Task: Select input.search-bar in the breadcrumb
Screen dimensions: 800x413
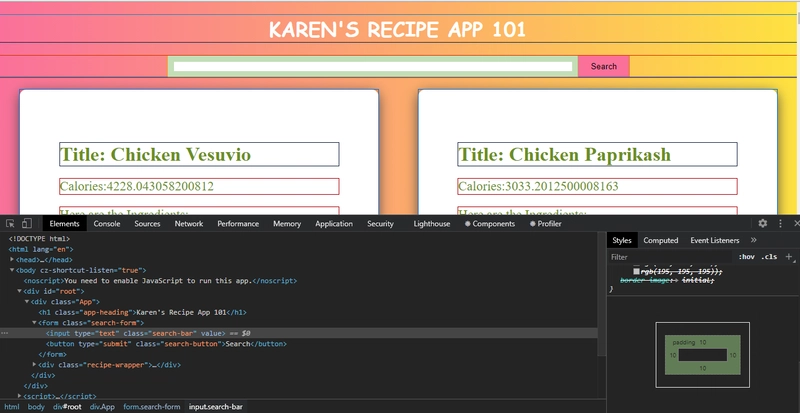Action: [215, 407]
